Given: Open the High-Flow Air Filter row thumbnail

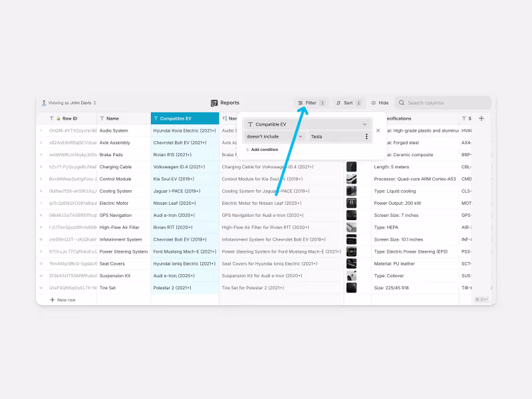Looking at the screenshot, I should point(352,227).
